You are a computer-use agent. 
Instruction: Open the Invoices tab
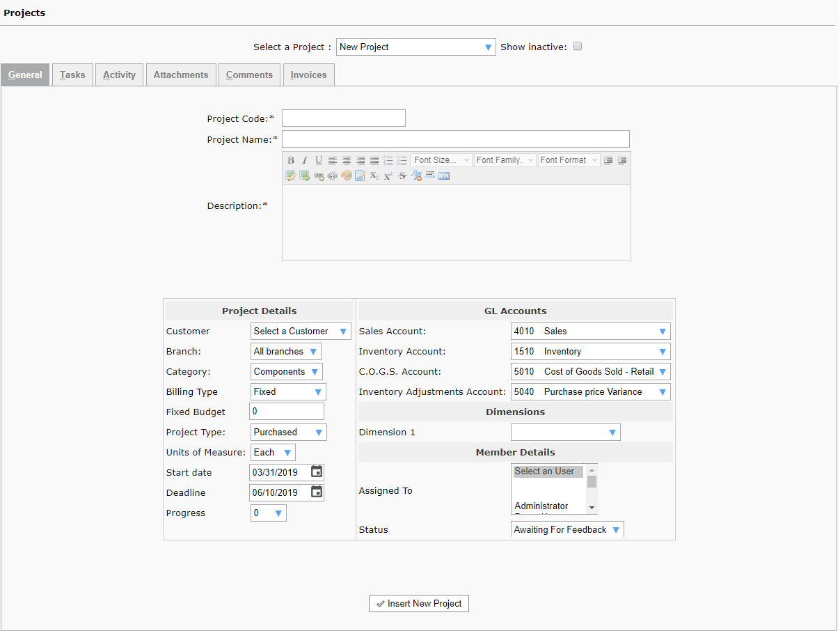(x=308, y=75)
